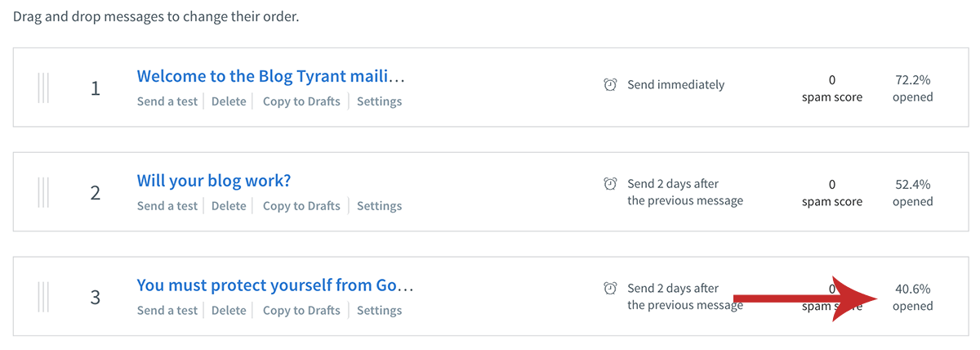
Task: Click the drag handle of message 1
Action: coord(43,87)
